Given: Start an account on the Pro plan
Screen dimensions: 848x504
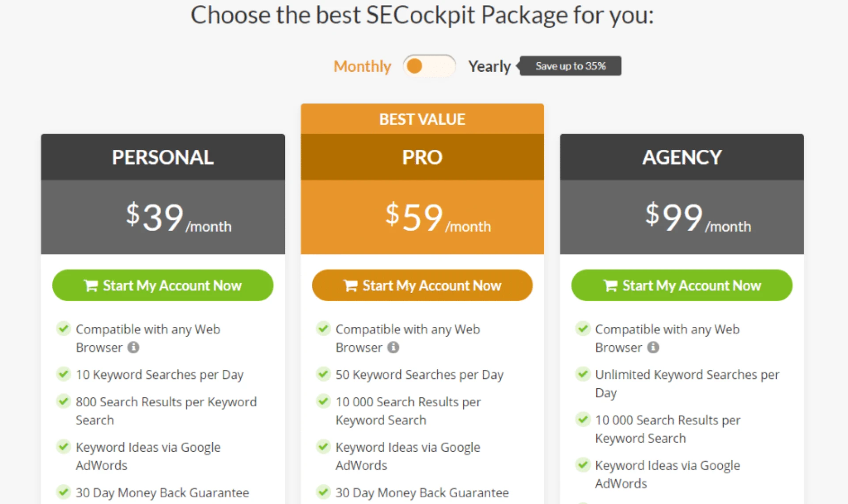Looking at the screenshot, I should [422, 285].
